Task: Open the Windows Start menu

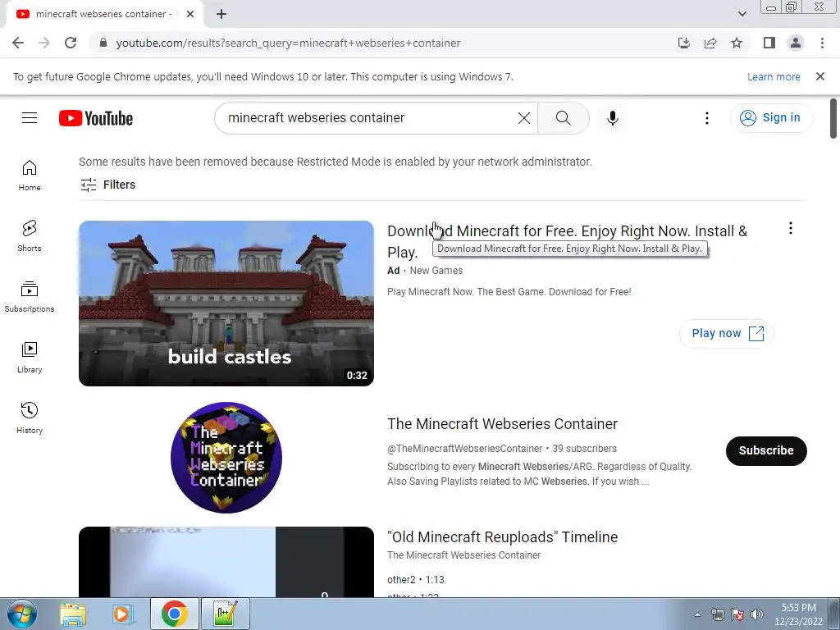Action: pyautogui.click(x=21, y=614)
